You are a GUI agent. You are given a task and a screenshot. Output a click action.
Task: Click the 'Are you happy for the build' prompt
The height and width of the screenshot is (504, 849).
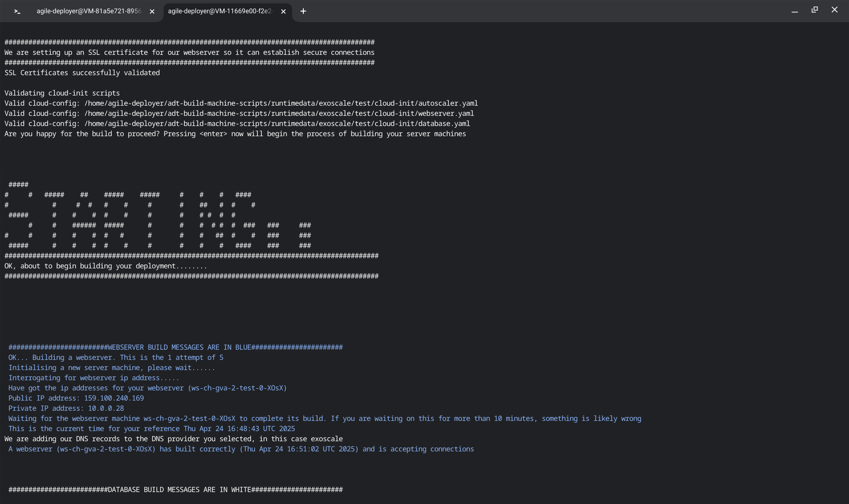point(235,134)
